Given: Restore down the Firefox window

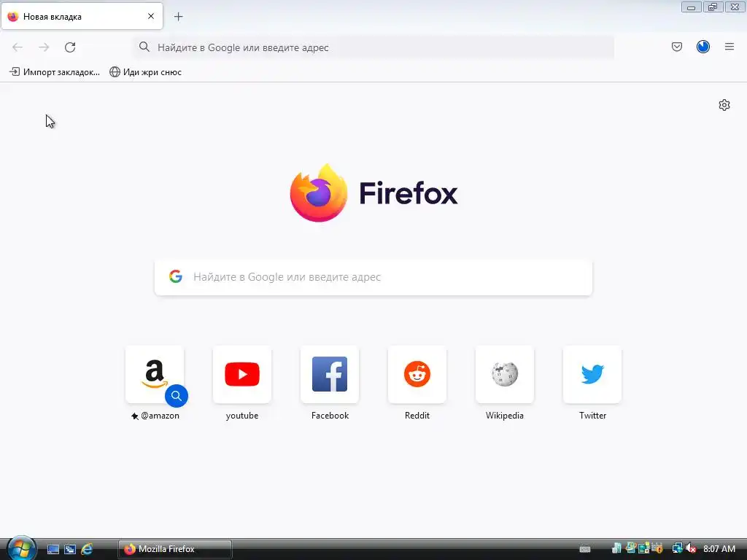Looking at the screenshot, I should 713,7.
